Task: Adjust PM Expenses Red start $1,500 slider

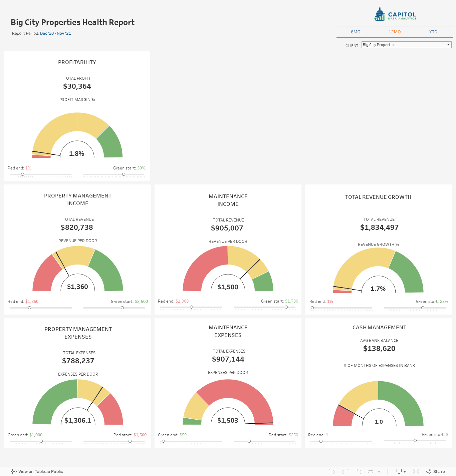Action: click(x=130, y=441)
